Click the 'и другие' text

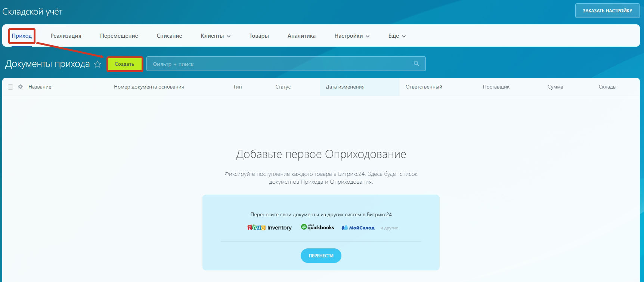[x=389, y=228]
